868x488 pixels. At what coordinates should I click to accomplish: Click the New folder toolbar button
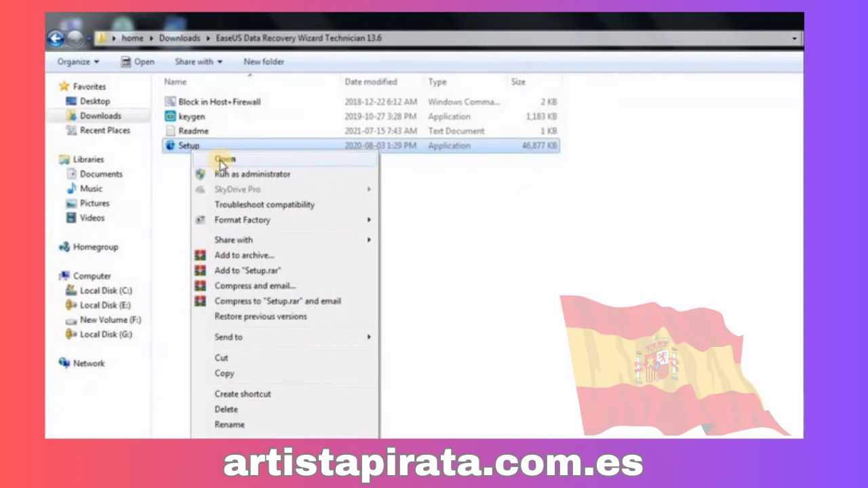click(264, 62)
